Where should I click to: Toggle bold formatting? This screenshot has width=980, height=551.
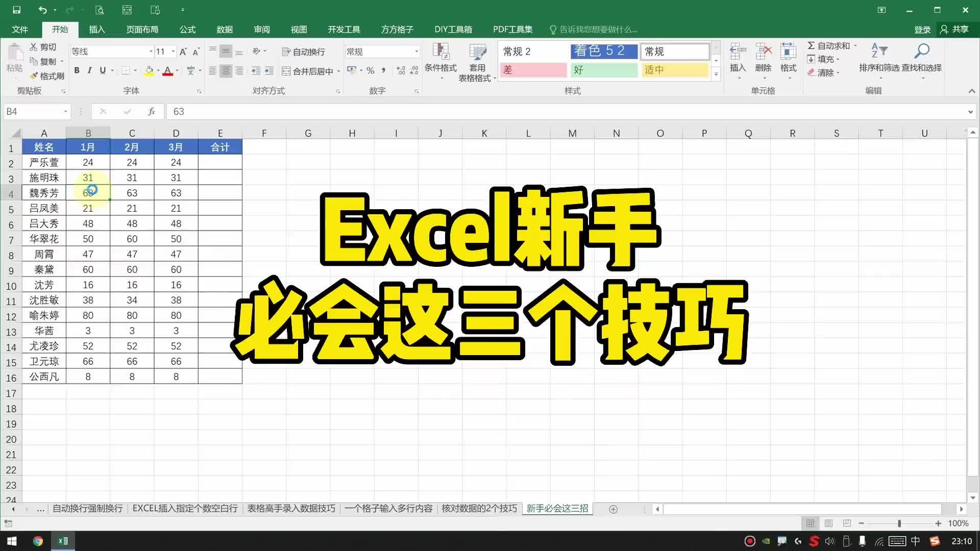coord(77,71)
